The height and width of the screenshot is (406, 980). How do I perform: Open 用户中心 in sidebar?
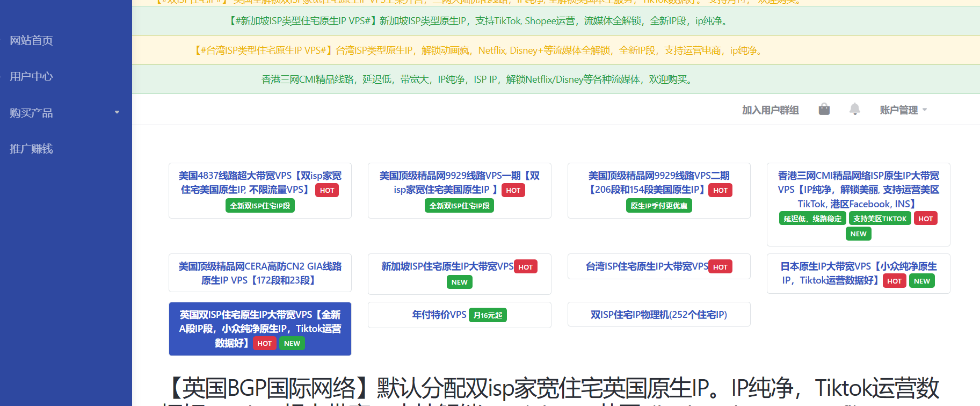click(x=31, y=76)
